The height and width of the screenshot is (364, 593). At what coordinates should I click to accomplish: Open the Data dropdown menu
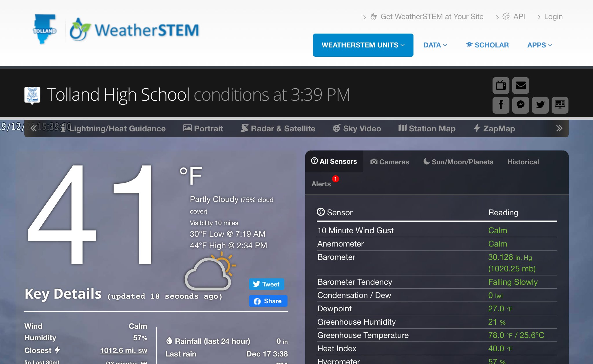tap(435, 45)
